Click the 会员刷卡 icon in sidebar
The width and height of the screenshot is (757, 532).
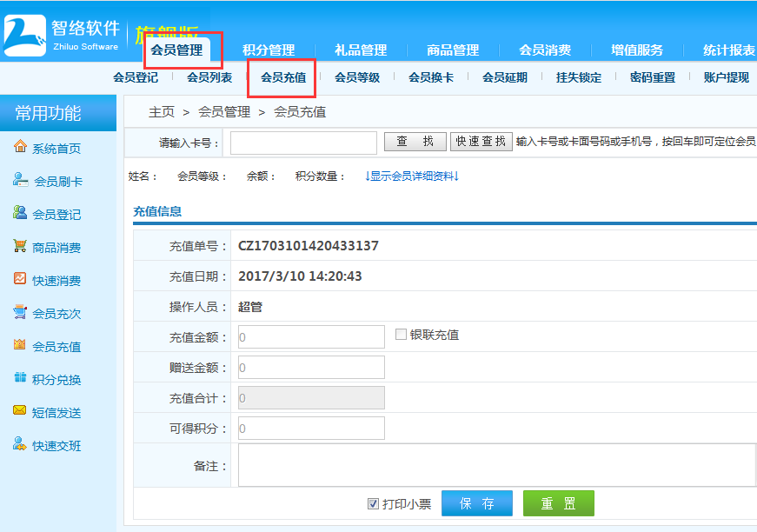[x=20, y=181]
